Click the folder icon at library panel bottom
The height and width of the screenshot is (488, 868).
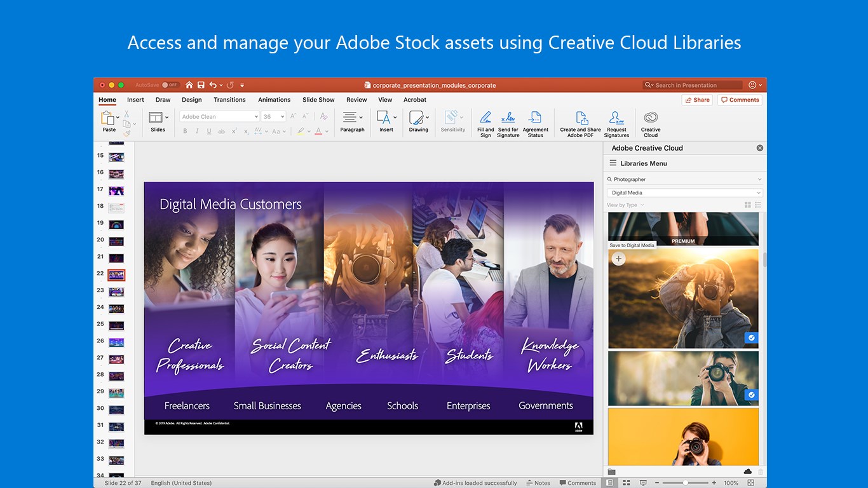[x=611, y=471]
